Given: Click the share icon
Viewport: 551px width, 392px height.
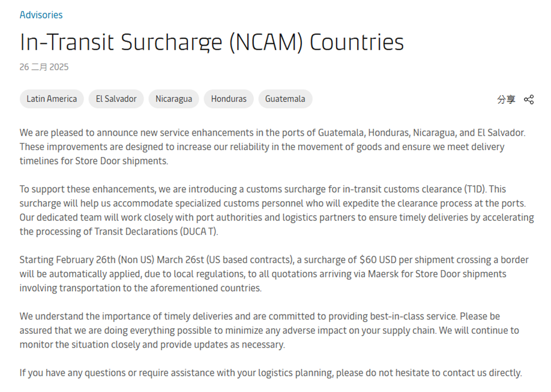Looking at the screenshot, I should click(x=529, y=100).
